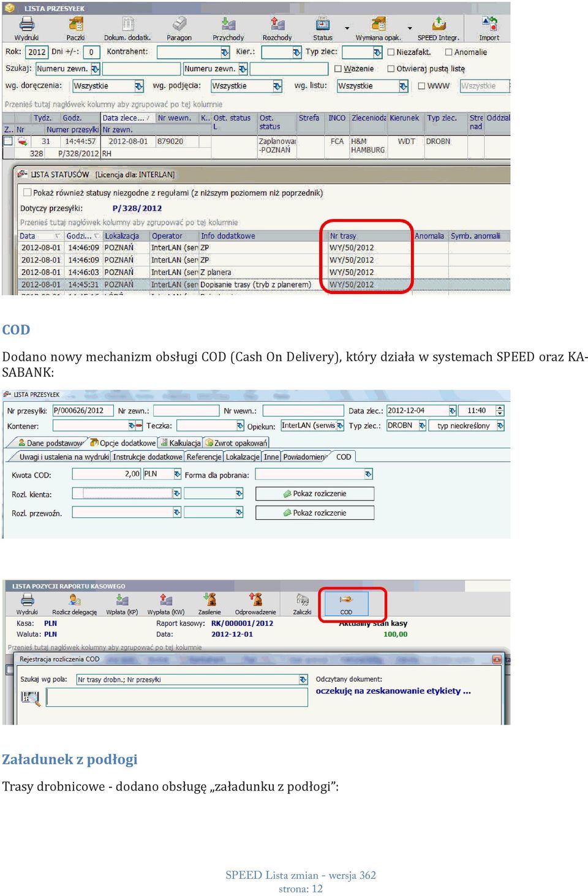Expand the wg. podjęcia dropdown
The width and height of the screenshot is (588, 896).
click(x=277, y=86)
